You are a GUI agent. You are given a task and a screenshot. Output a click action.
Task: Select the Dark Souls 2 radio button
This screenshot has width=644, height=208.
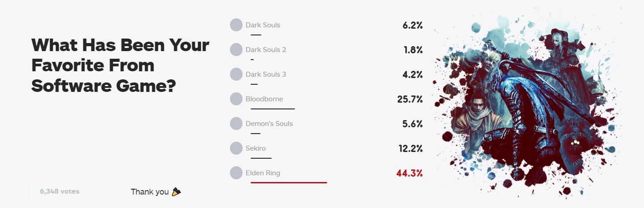(236, 50)
